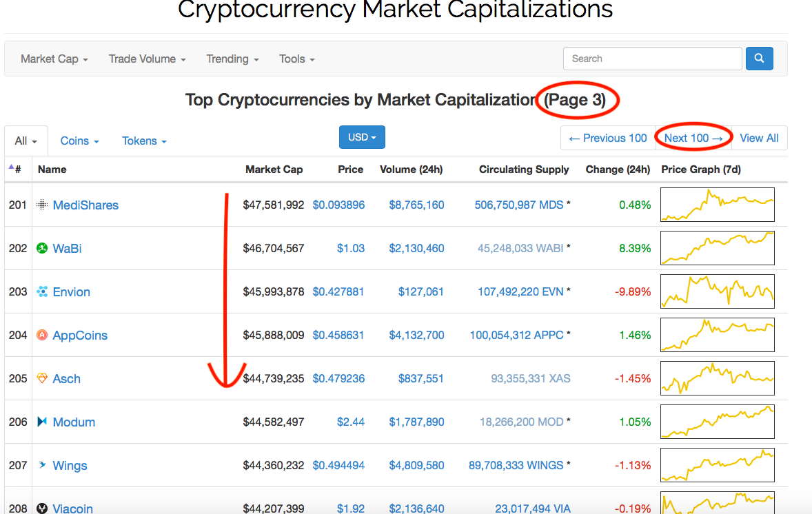The width and height of the screenshot is (812, 514).
Task: Click the Modum coin icon
Action: (42, 422)
